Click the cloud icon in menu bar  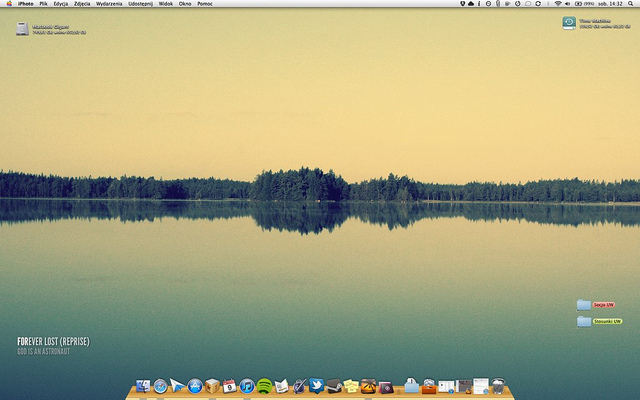pos(471,4)
